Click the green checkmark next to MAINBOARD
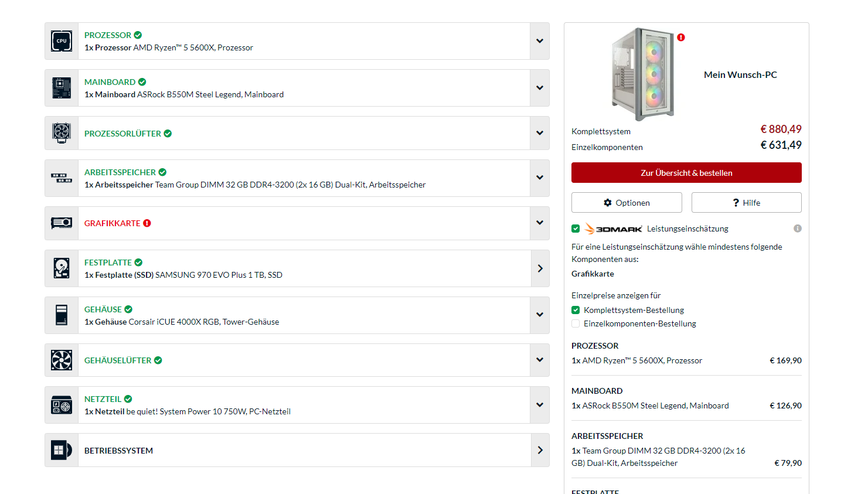Image resolution: width=868 pixels, height=494 pixels. click(142, 82)
